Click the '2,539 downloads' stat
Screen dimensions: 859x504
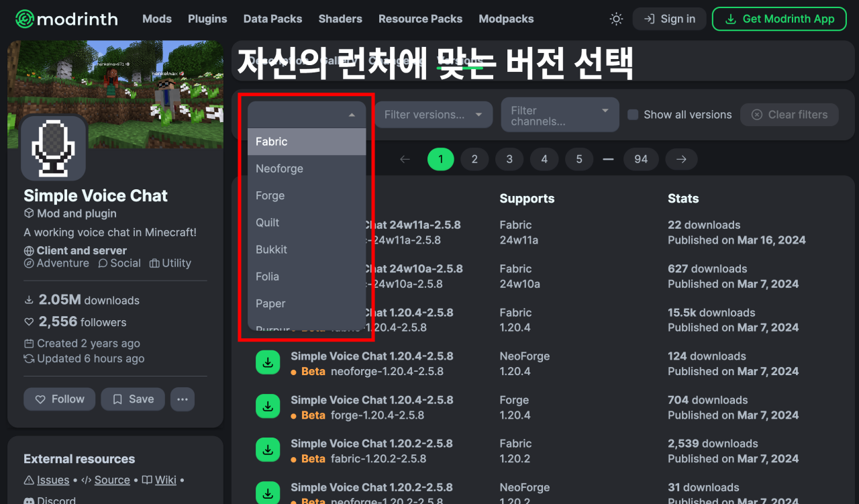click(x=713, y=444)
